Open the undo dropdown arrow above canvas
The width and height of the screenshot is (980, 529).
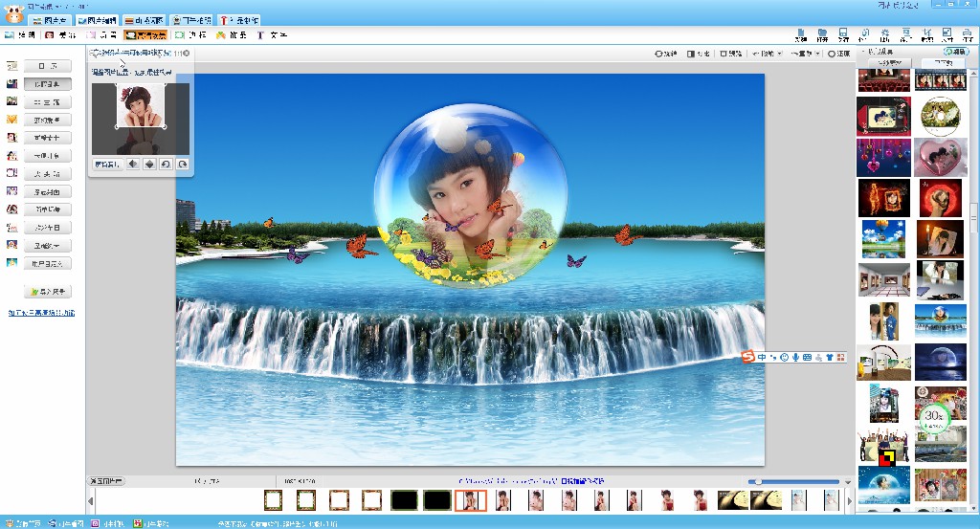click(x=779, y=54)
